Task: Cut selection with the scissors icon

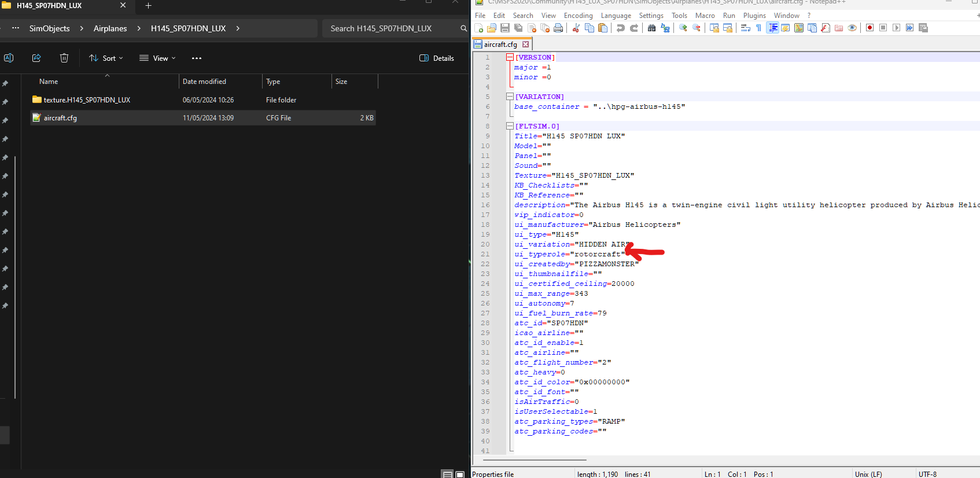Action: pos(576,28)
